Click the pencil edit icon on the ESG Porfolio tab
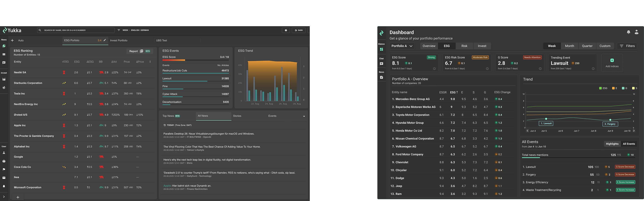Viewport: 644px width, 201px height. coord(105,40)
